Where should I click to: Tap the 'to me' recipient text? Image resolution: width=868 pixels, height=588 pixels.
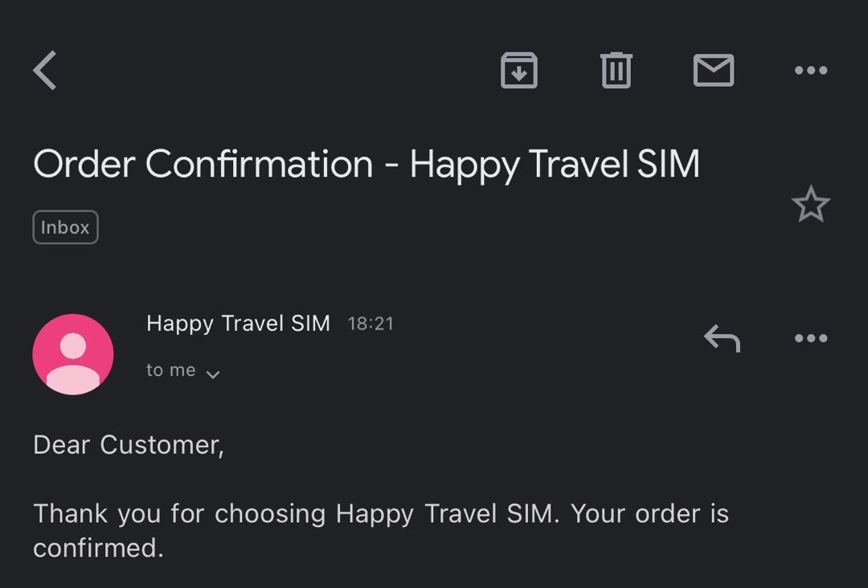tap(170, 370)
